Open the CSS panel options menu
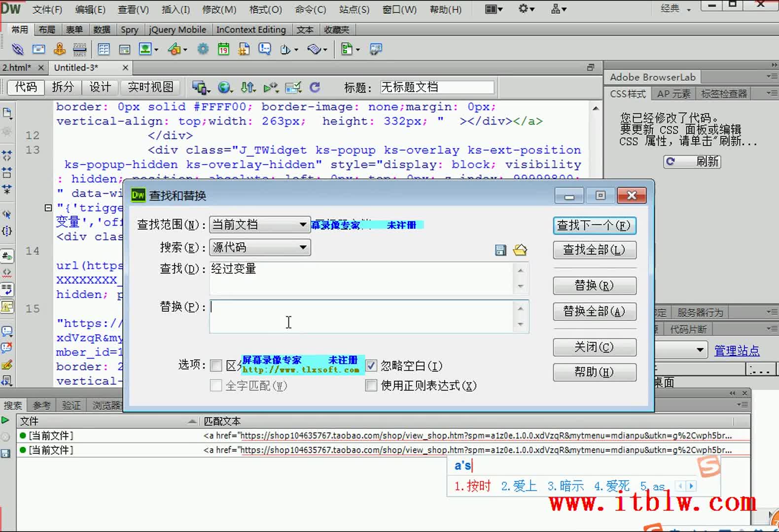 click(x=772, y=93)
